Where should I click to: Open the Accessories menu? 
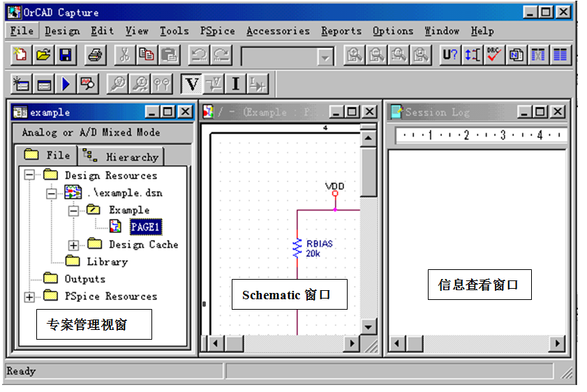[278, 31]
